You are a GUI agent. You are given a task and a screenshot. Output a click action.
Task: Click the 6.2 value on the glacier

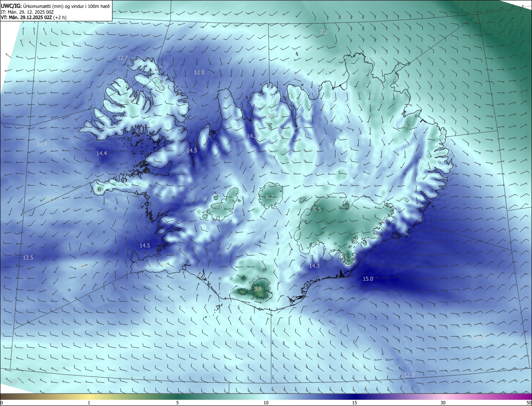[x=269, y=197]
